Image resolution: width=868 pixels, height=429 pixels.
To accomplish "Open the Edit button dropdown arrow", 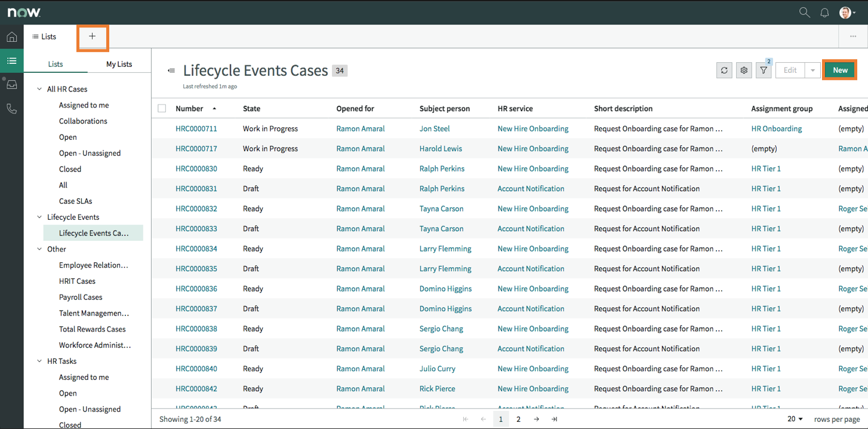I will coord(812,71).
